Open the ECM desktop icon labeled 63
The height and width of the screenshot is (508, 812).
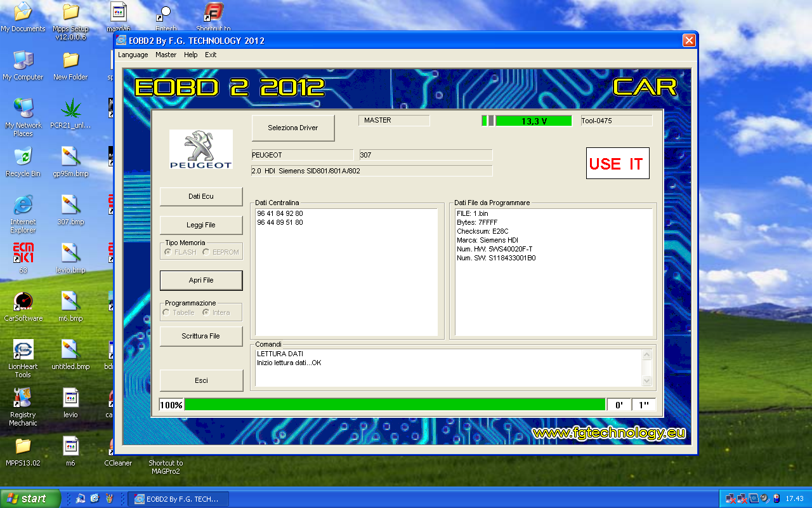click(x=23, y=253)
